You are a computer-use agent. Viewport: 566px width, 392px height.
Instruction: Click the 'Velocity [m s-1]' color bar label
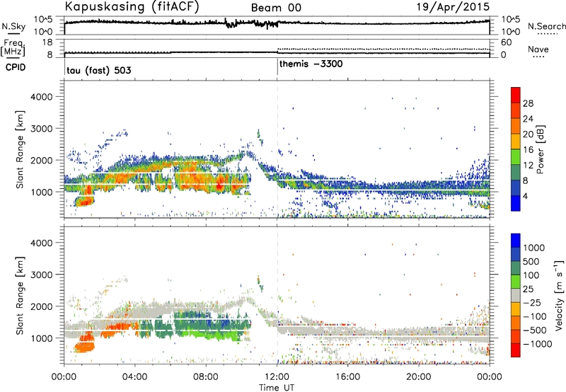(559, 295)
